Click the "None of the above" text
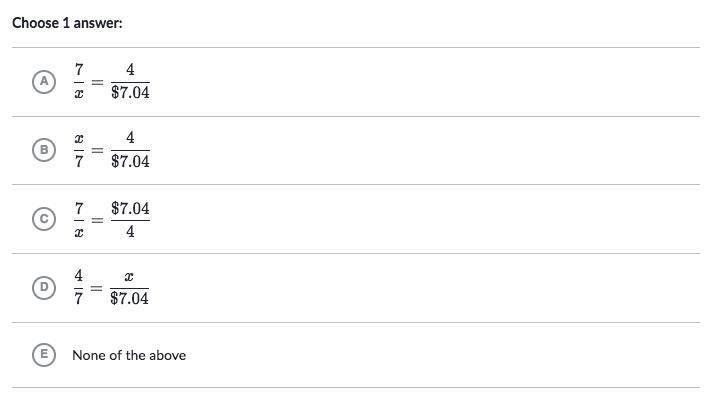Image resolution: width=723 pixels, height=412 pixels. coord(129,355)
